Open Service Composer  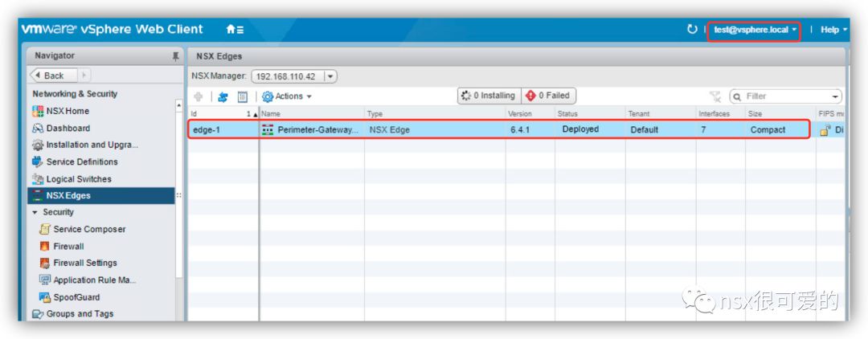click(x=89, y=229)
